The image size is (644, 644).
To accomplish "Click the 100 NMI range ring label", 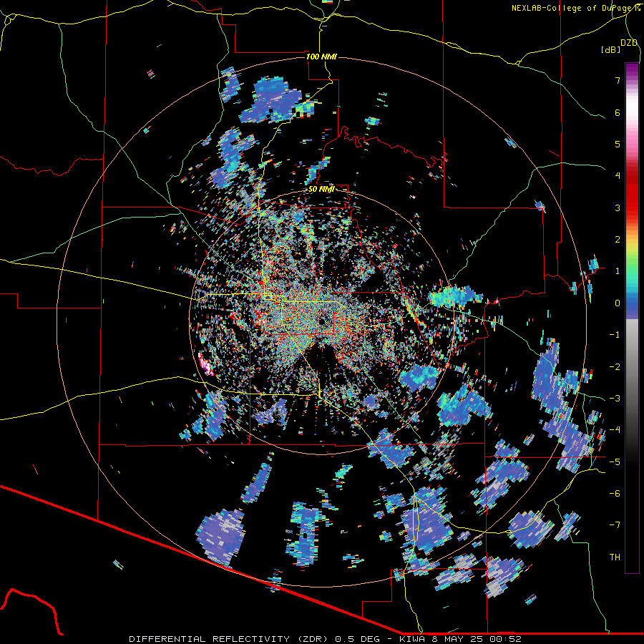I will pos(321,57).
